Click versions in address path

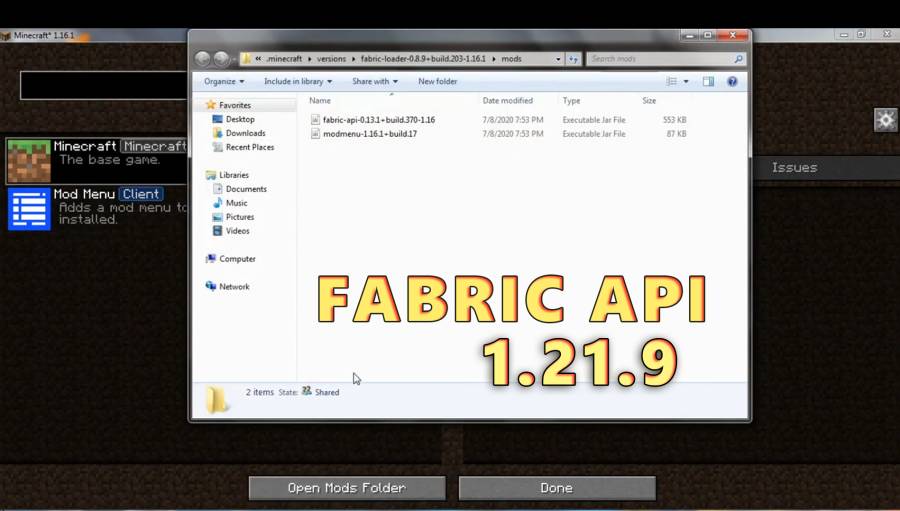(331, 59)
